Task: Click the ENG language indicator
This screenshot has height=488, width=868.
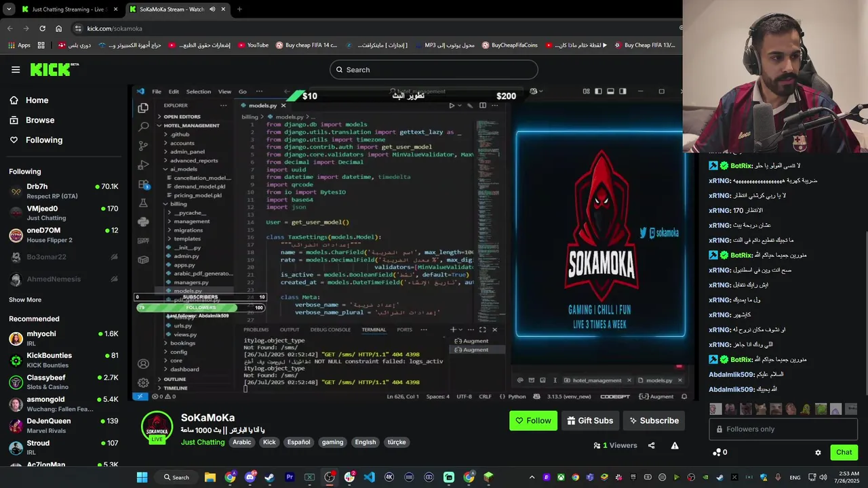Action: [x=794, y=477]
